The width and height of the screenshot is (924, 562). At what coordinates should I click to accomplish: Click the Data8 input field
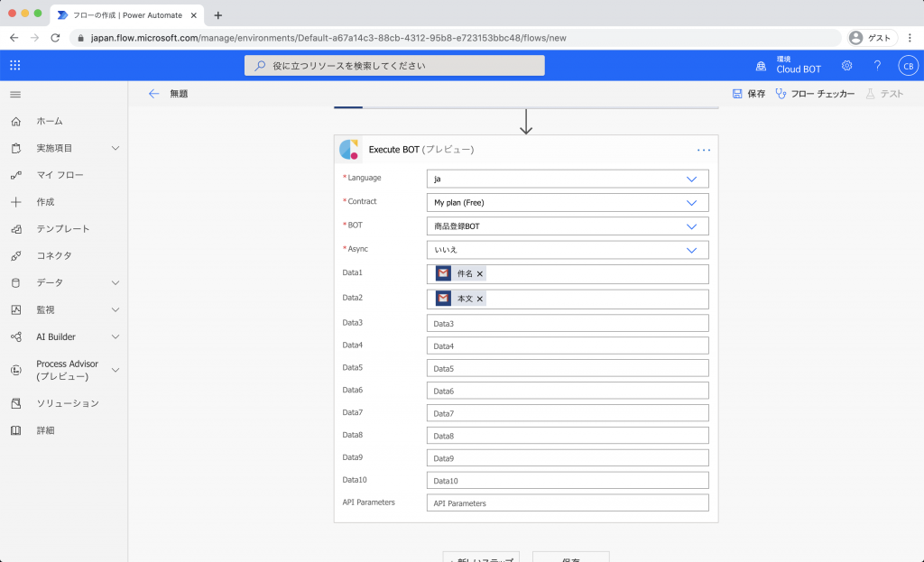pyautogui.click(x=568, y=436)
